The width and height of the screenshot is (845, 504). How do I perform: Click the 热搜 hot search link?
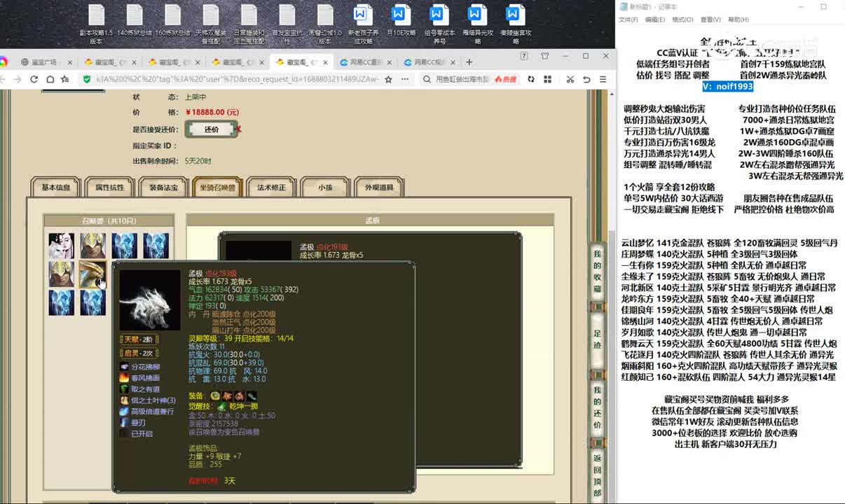coord(504,80)
